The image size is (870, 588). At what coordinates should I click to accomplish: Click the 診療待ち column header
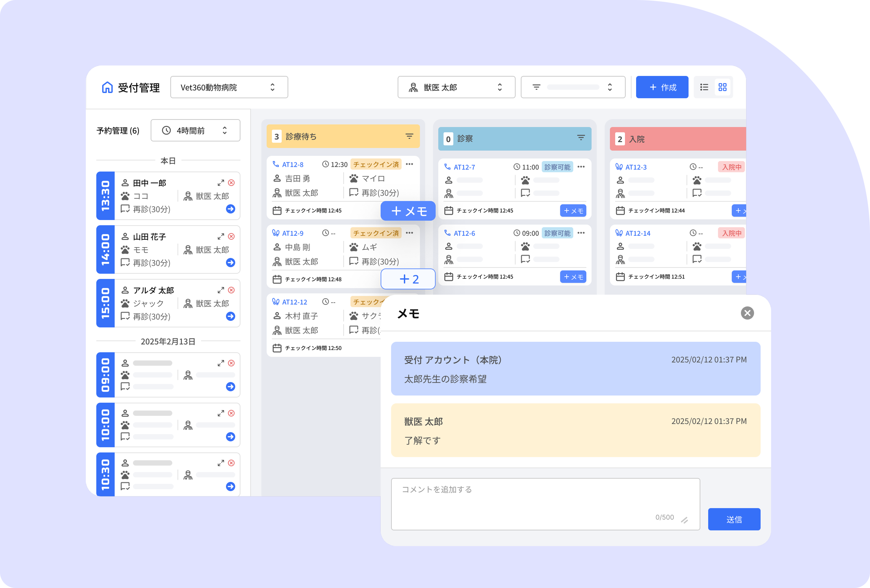pyautogui.click(x=343, y=137)
